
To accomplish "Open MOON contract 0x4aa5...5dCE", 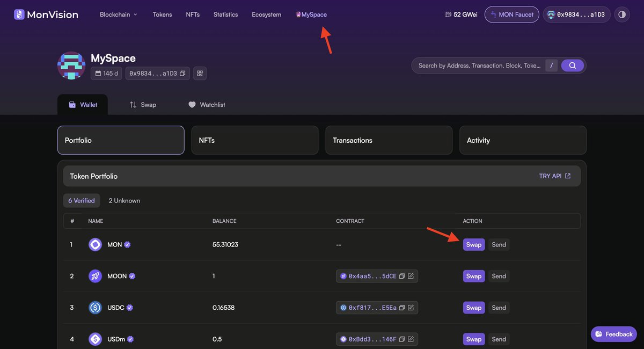I will [x=372, y=276].
